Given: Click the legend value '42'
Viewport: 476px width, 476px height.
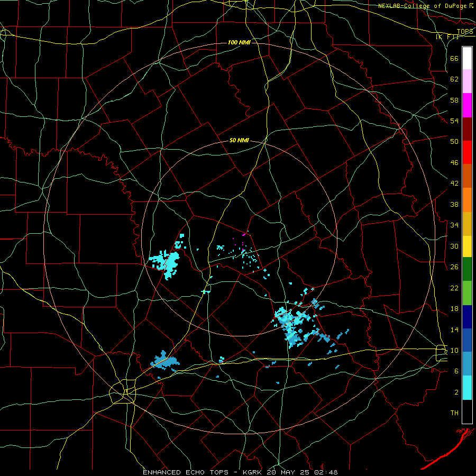Looking at the screenshot, I should [454, 184].
